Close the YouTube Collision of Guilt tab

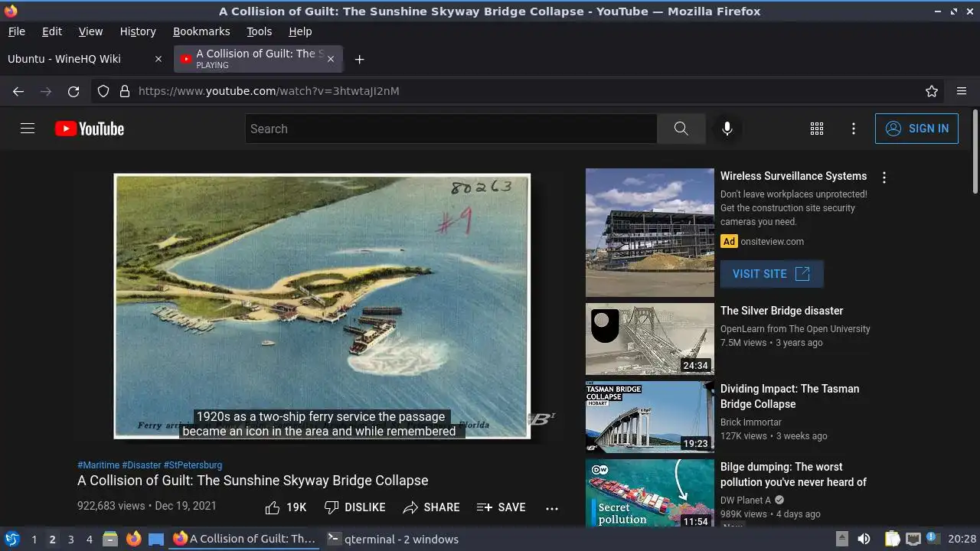pos(331,59)
